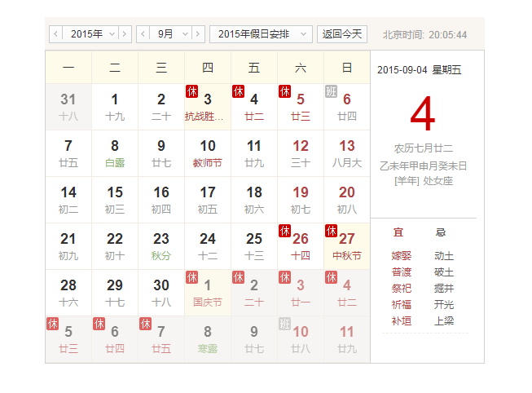Select October 3 廿一
The height and width of the screenshot is (393, 532).
[x=301, y=293]
